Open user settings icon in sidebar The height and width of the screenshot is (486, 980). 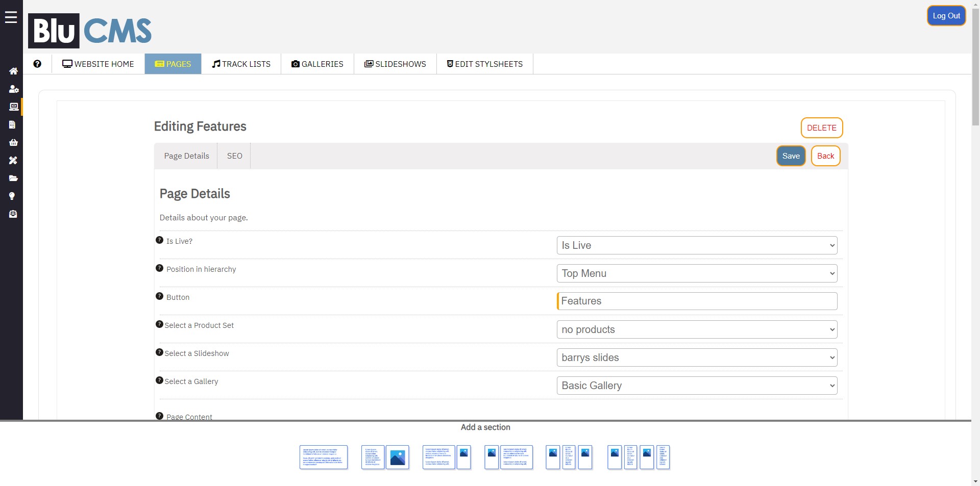click(13, 89)
